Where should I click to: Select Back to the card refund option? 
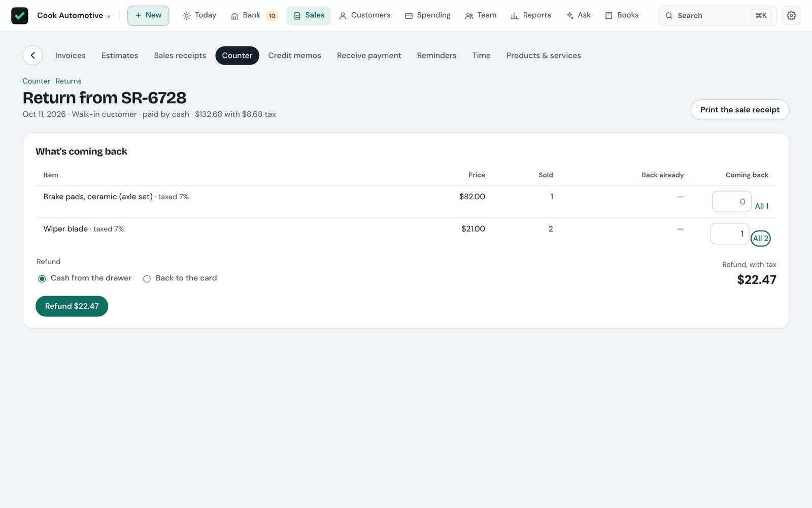[x=180, y=278]
